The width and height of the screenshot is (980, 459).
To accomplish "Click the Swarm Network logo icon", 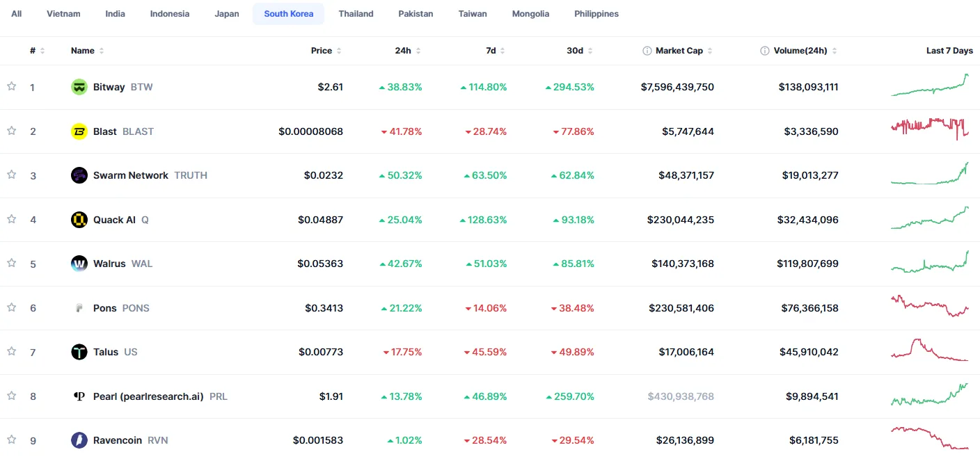I will tap(79, 175).
